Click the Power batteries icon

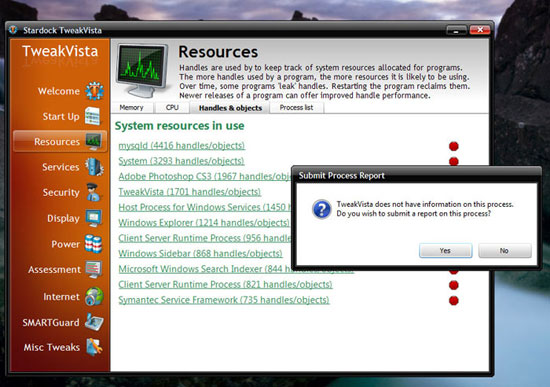click(94, 244)
